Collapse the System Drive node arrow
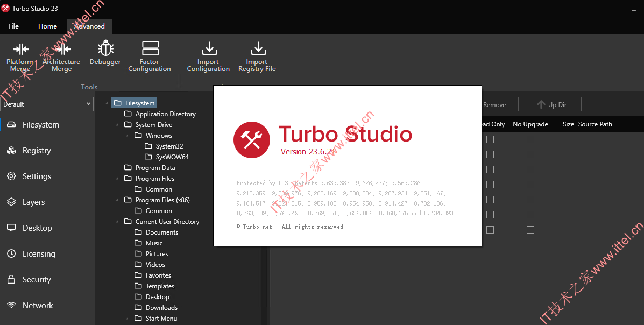Viewport: 644px width, 325px height. pos(117,124)
